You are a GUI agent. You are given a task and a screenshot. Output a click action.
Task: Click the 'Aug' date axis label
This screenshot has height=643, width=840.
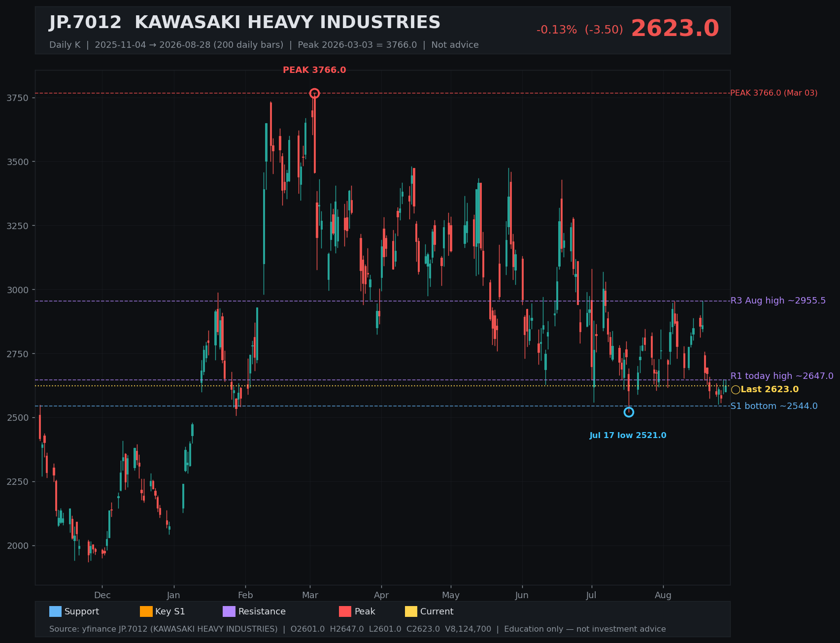pyautogui.click(x=663, y=595)
